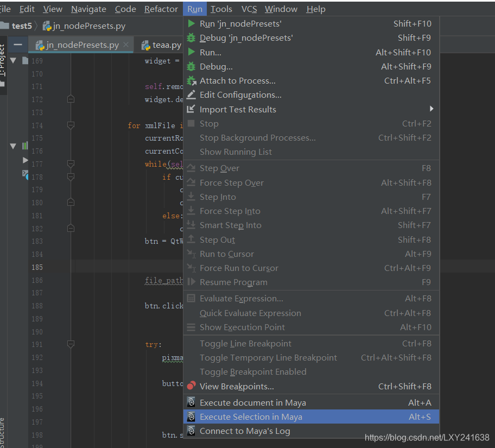Viewport: 495px width, 448px height.
Task: Click the Show Execution Point icon
Action: [x=191, y=327]
